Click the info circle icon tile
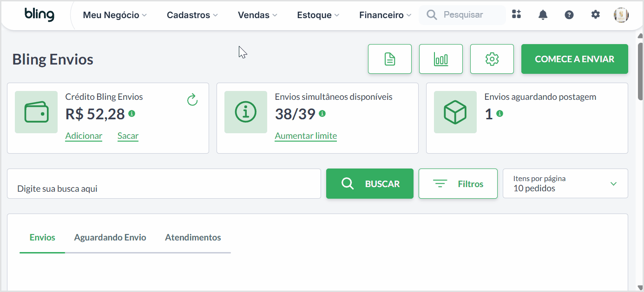The width and height of the screenshot is (644, 292). 246,112
